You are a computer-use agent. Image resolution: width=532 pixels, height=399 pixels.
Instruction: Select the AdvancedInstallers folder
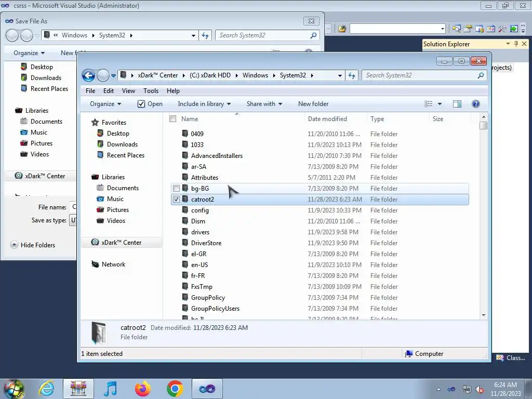217,156
